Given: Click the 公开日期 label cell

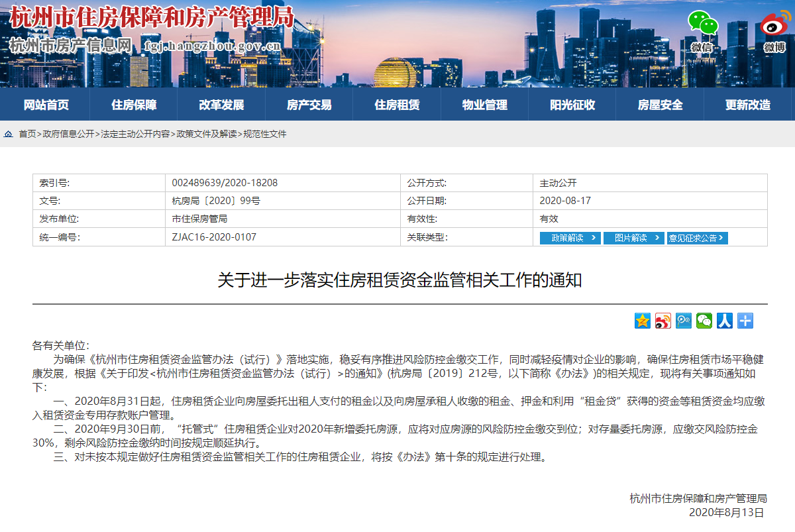Looking at the screenshot, I should click(x=467, y=201).
